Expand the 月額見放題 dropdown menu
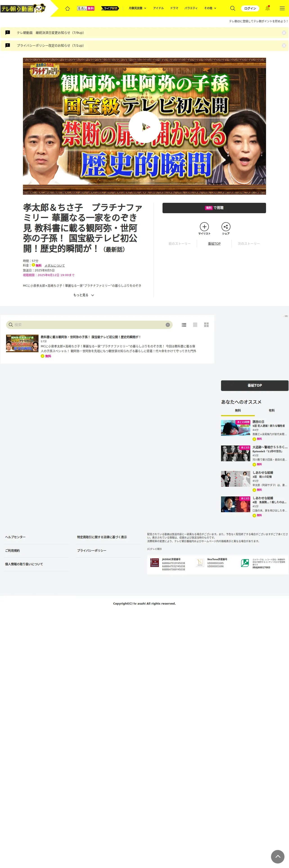The height and width of the screenshot is (868, 289). click(137, 8)
